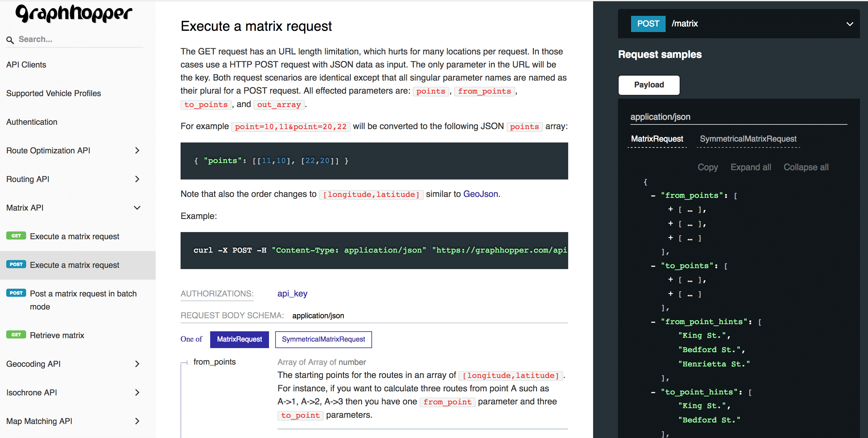The image size is (868, 438).
Task: Click the api_key authorization link
Action: pos(292,294)
